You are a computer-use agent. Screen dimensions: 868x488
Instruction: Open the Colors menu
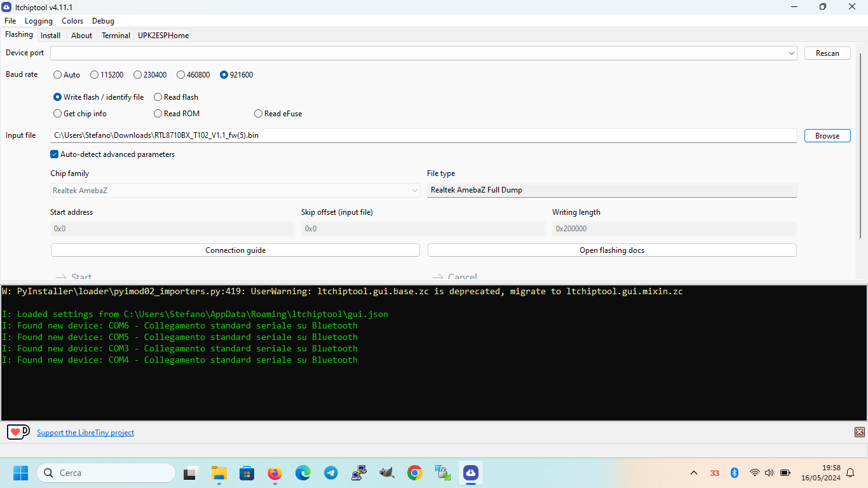72,21
